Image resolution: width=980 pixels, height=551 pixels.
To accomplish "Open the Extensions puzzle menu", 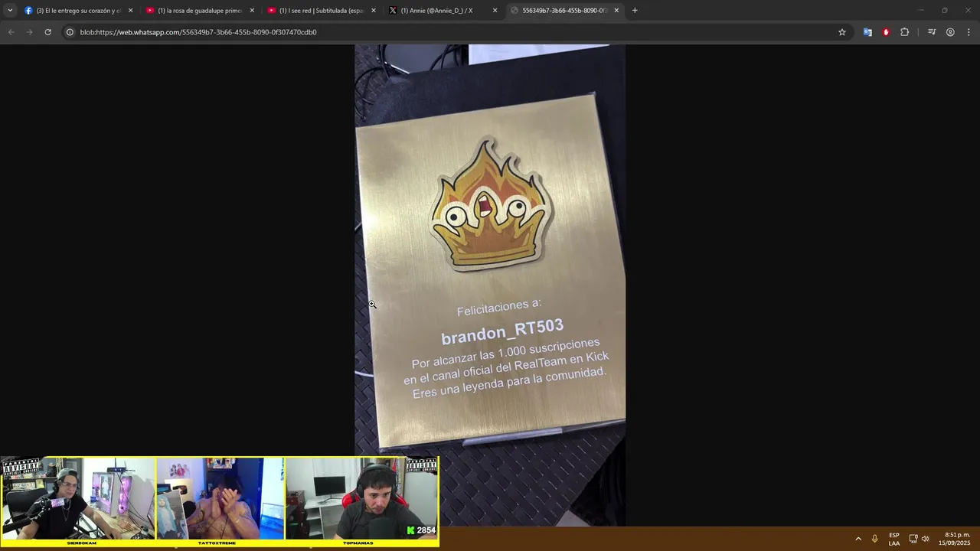I will pyautogui.click(x=904, y=32).
